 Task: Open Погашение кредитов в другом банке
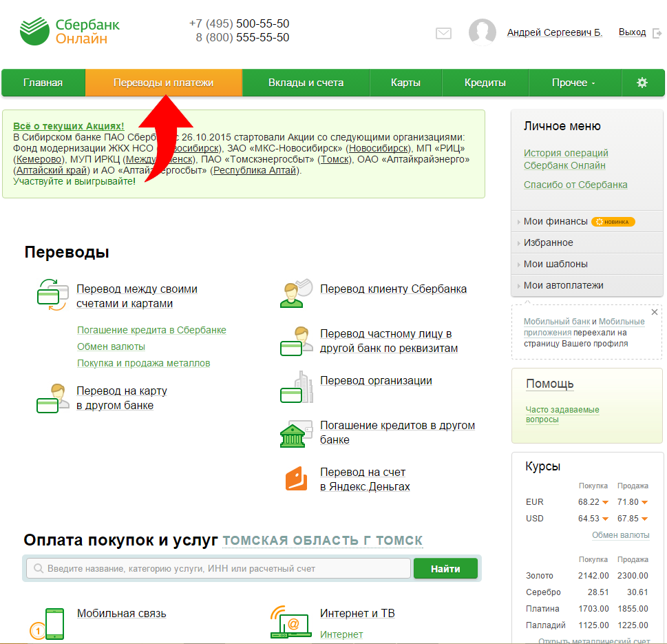tap(397, 433)
